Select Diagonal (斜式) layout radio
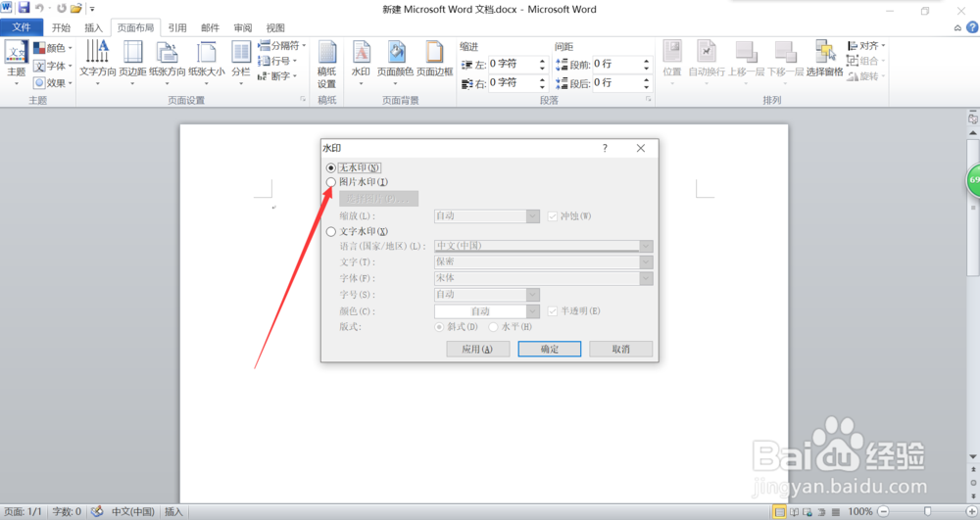 (x=439, y=326)
